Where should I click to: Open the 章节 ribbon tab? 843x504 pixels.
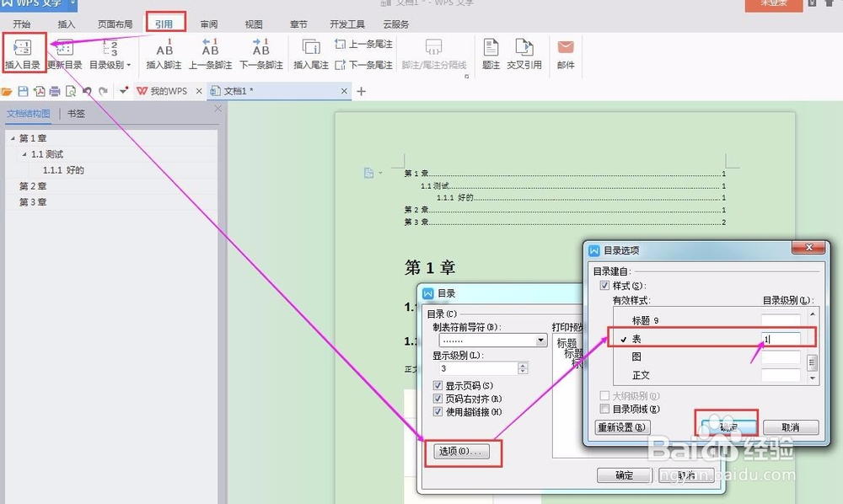[298, 24]
